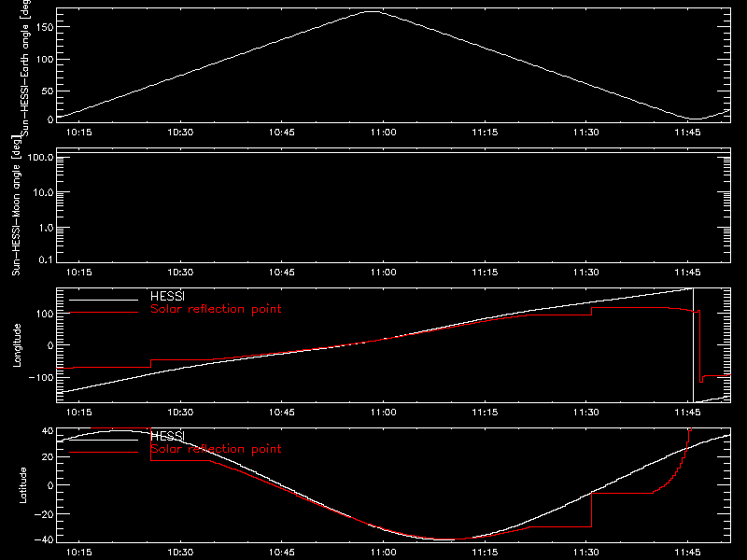This screenshot has height=560, width=747.
Task: Click 11:00 time label of Latitude plot
Action: pyautogui.click(x=383, y=553)
